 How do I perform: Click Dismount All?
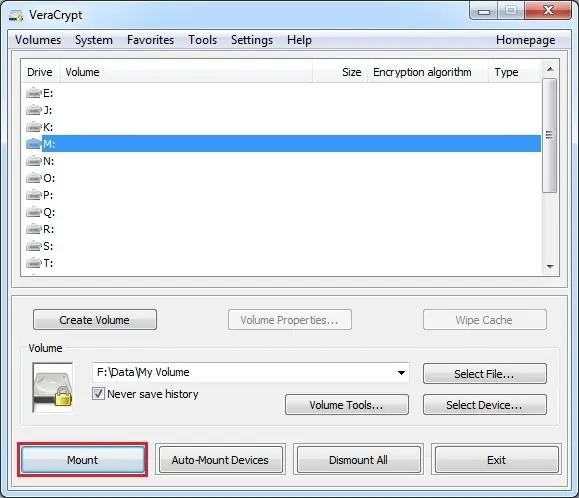[359, 460]
